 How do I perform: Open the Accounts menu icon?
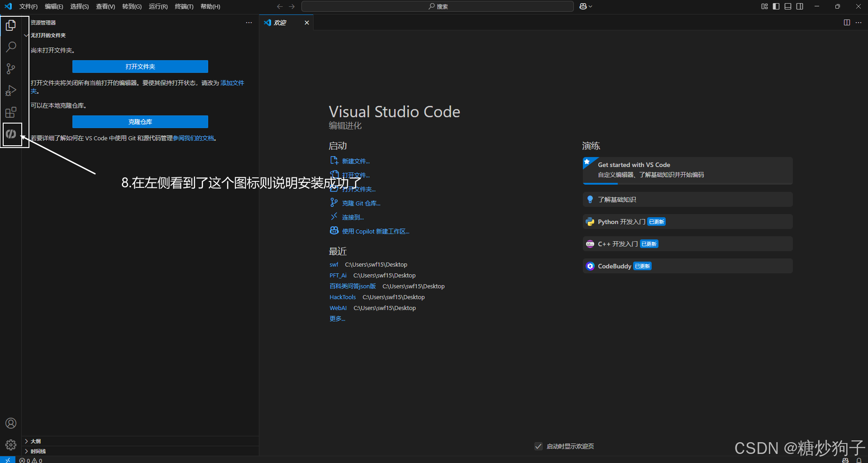tap(11, 423)
